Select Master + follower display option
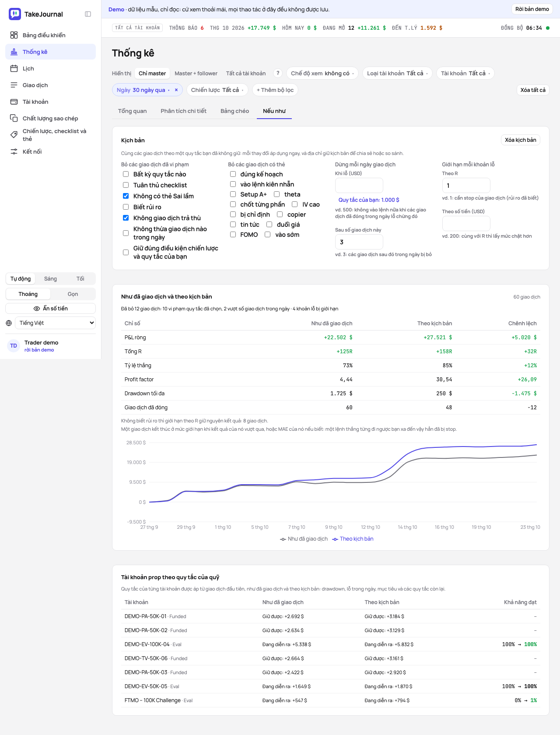Image resolution: width=560 pixels, height=735 pixels. (196, 73)
